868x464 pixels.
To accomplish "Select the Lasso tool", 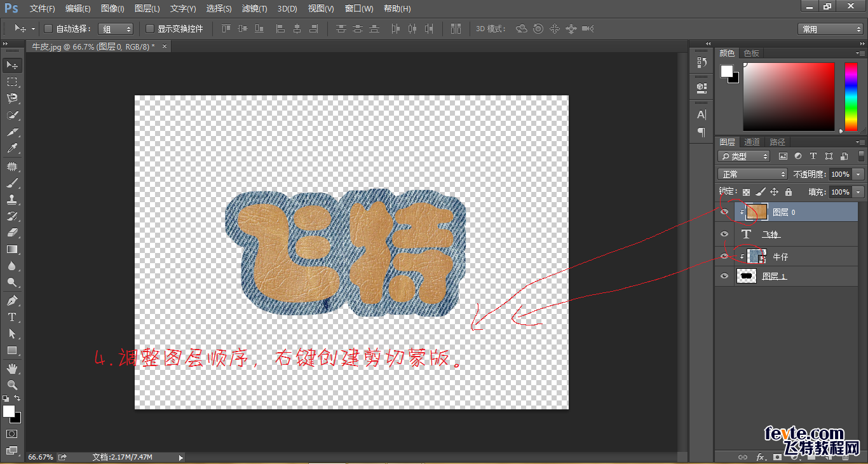I will tap(12, 99).
